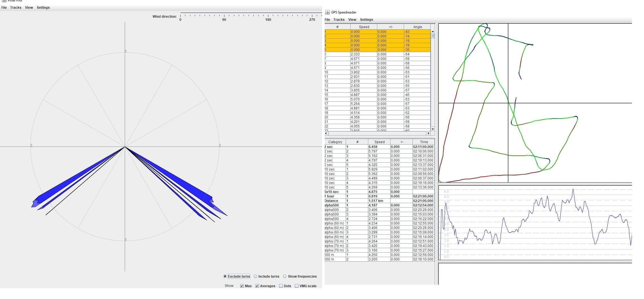Viewport: 644px width, 299px height.
Task: Click the GPS Speedreader window icon
Action: pos(327,12)
